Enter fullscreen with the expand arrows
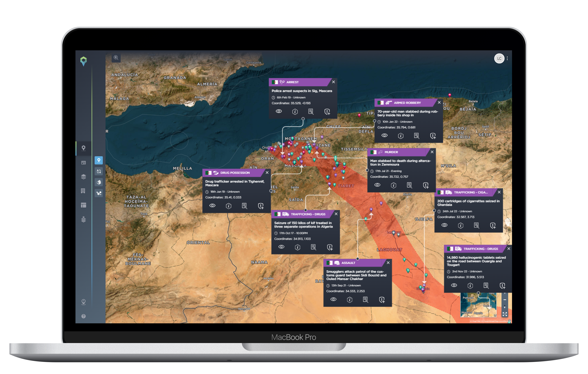588x374 pixels. tap(505, 314)
